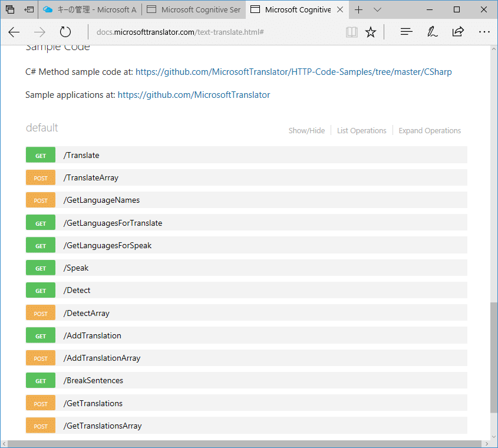Viewport: 498px width, 448px height.
Task: Navigate back to previous page
Action: click(x=14, y=32)
